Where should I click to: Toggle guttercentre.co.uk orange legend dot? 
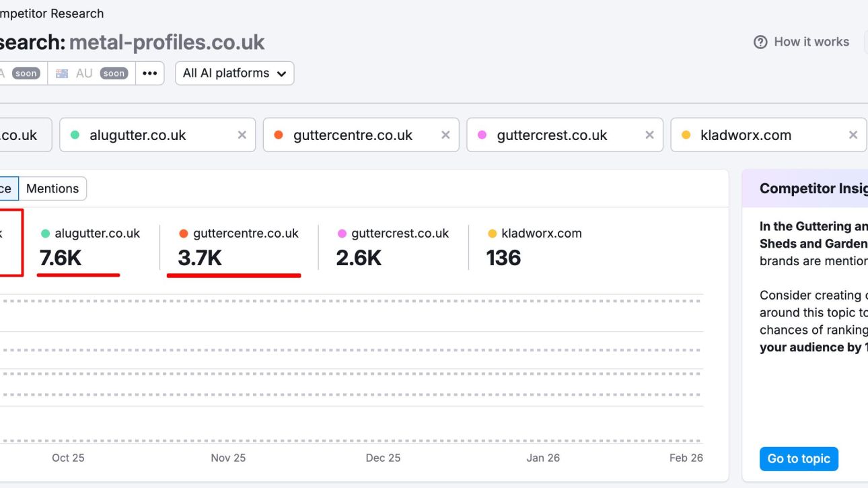(184, 234)
